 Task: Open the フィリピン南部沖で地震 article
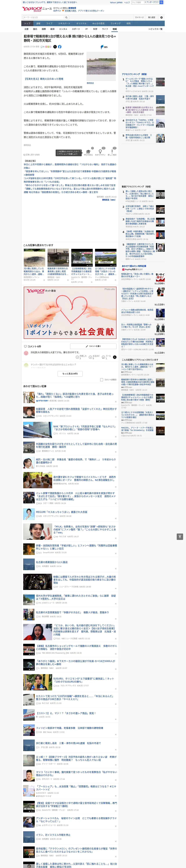70,728
